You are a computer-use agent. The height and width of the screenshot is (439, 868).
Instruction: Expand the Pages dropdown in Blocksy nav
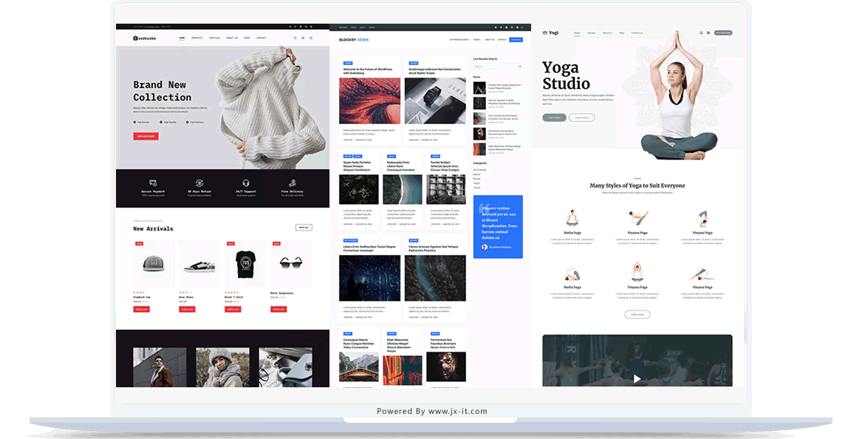pos(477,39)
